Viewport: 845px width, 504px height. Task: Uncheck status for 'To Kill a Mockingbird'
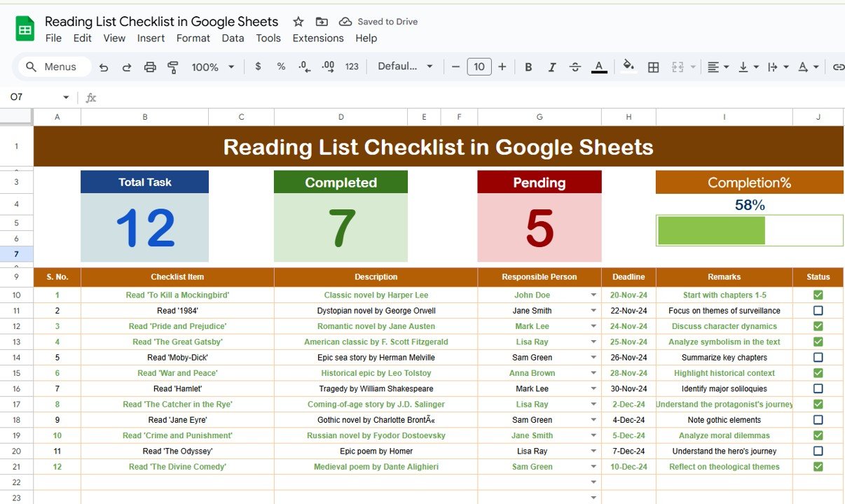(818, 295)
